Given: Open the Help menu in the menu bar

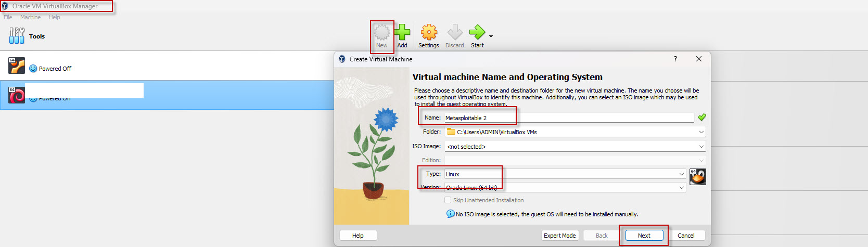Looking at the screenshot, I should point(54,17).
